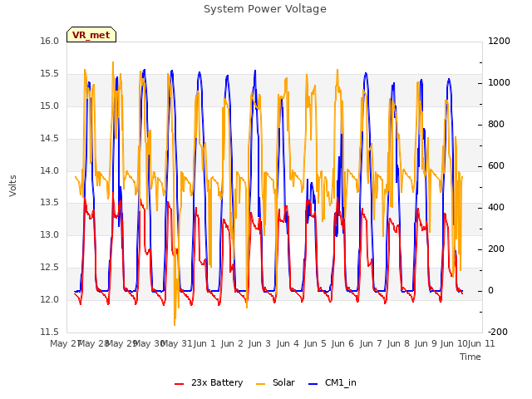Image resolution: width=532 pixels, height=399 pixels.
Task: Click the Time x-axis label
Action: [x=470, y=357]
